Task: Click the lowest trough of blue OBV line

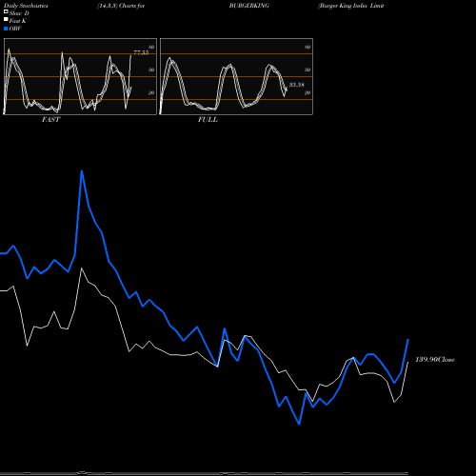Action: pyautogui.click(x=299, y=424)
